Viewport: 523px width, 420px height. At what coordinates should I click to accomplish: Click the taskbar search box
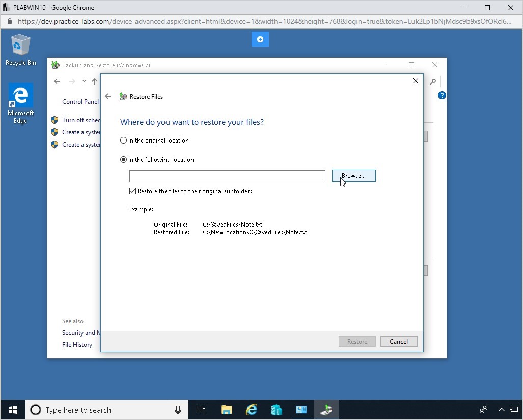[x=107, y=410]
